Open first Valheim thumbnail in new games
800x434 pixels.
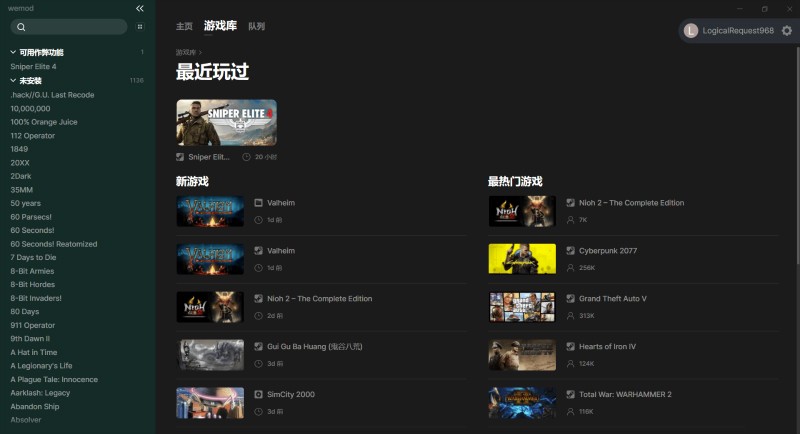click(x=210, y=211)
